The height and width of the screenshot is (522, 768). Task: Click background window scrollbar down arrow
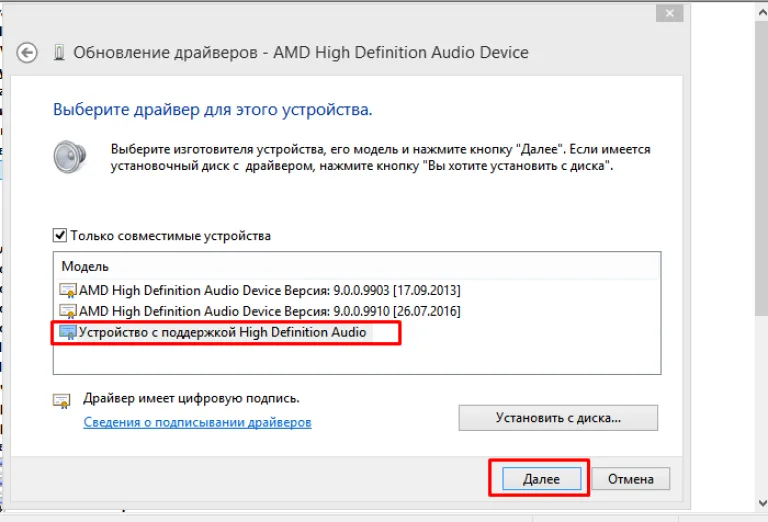(762, 503)
